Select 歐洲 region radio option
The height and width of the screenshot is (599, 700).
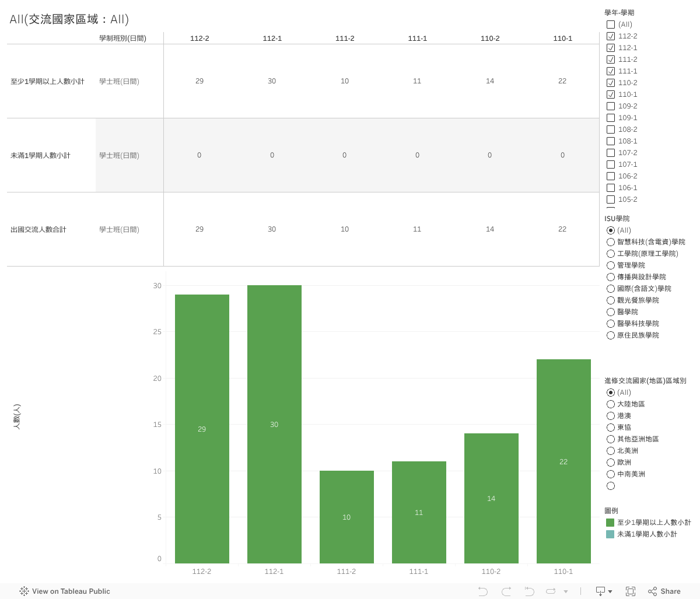[611, 463]
